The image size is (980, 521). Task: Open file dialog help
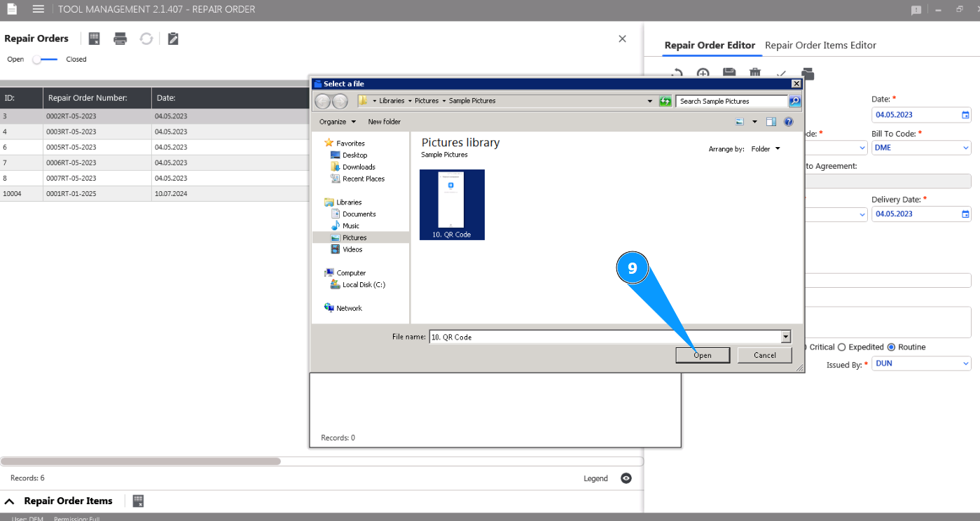[x=788, y=121]
